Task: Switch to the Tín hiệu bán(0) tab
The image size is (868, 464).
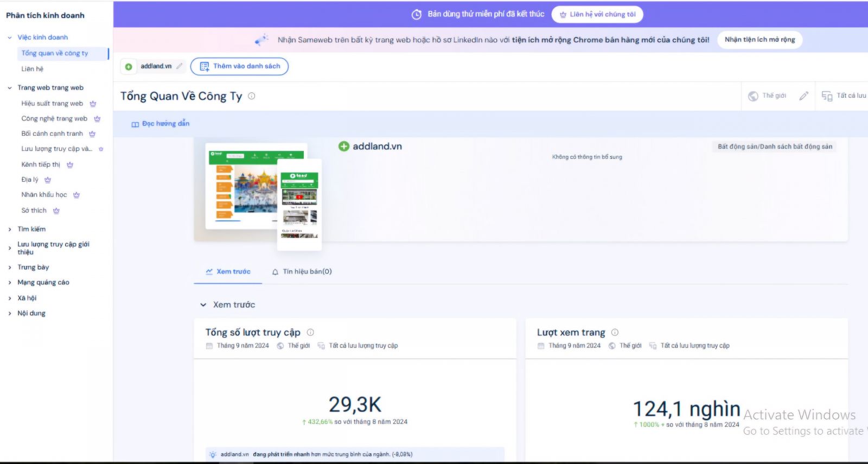Action: (302, 272)
